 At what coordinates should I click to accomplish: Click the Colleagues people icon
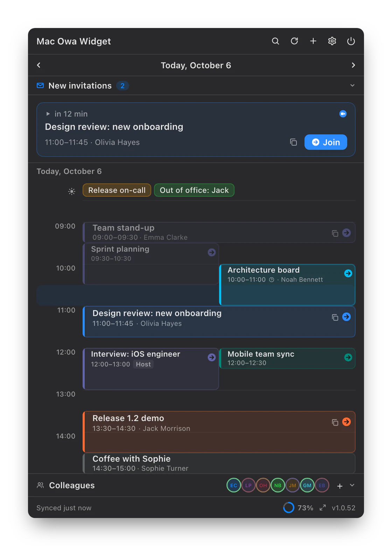coord(40,485)
